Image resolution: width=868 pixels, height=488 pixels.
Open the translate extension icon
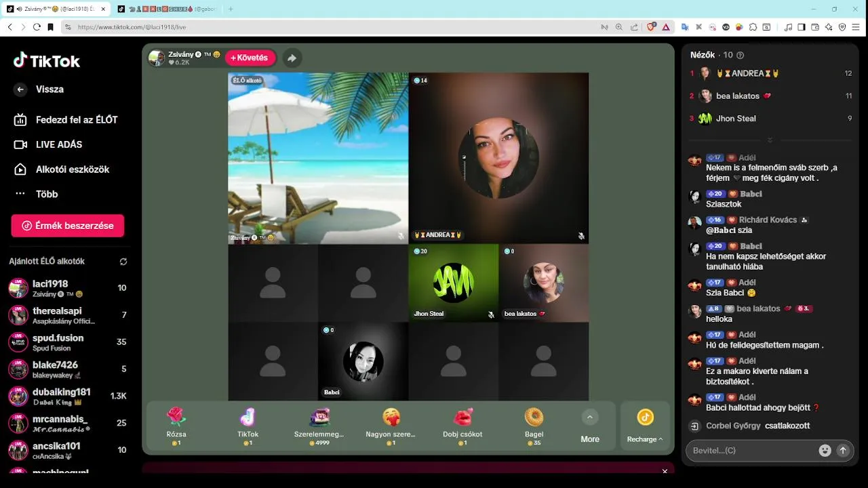(x=685, y=27)
